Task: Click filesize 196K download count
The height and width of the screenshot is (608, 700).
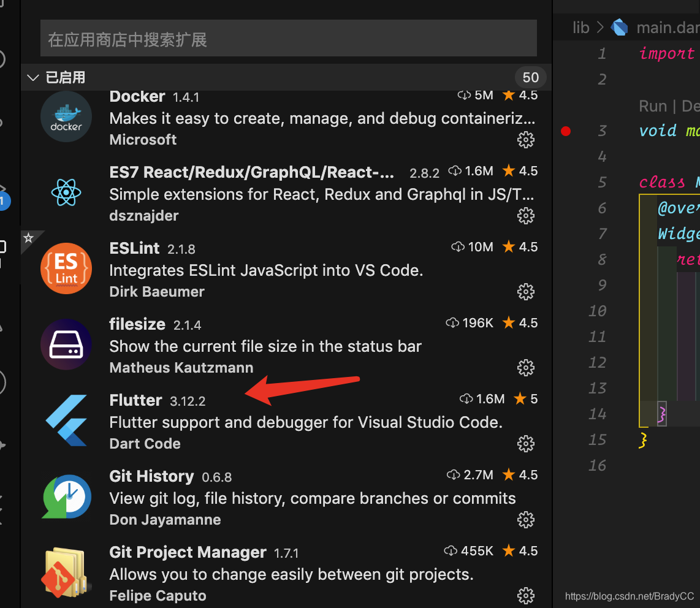Action: (x=470, y=323)
